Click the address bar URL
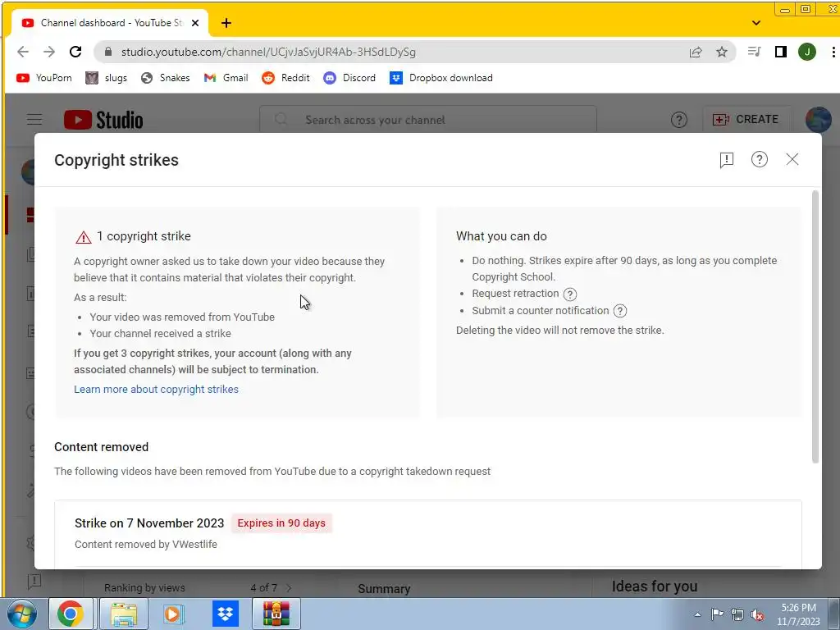This screenshot has height=630, width=840. click(x=268, y=52)
